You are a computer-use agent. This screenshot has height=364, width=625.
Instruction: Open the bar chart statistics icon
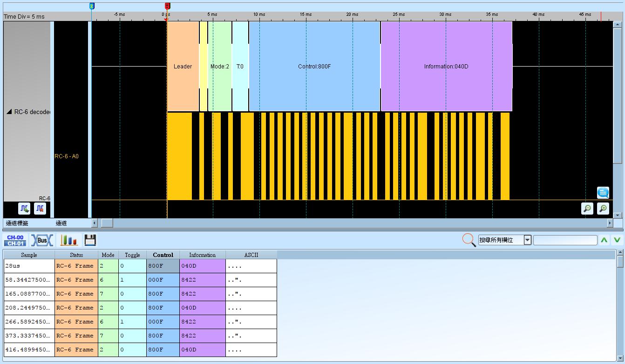pos(69,240)
